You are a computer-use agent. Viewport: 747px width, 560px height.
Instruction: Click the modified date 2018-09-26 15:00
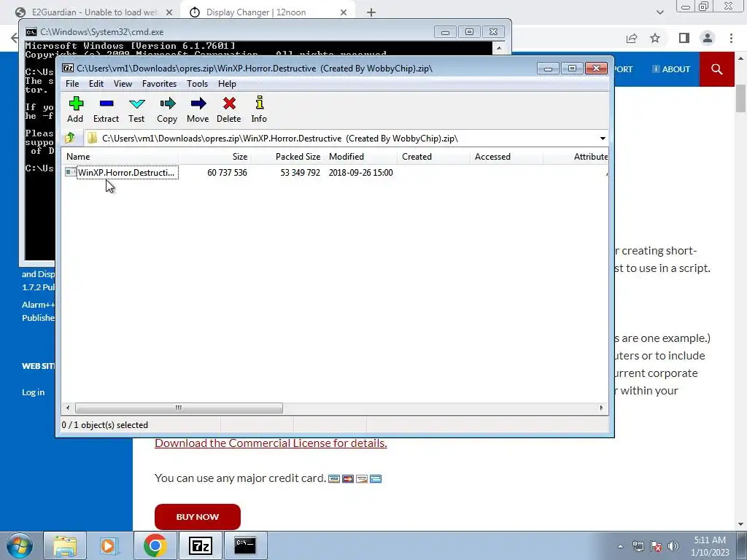360,172
